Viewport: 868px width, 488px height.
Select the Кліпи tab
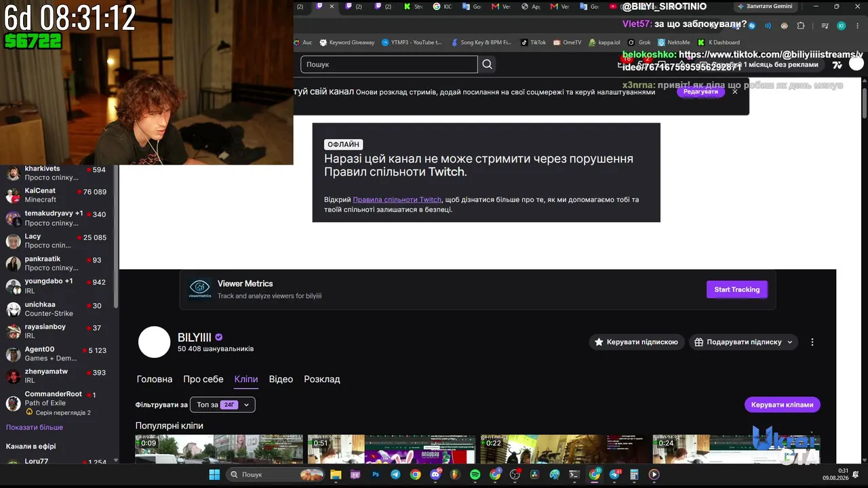[x=246, y=379]
